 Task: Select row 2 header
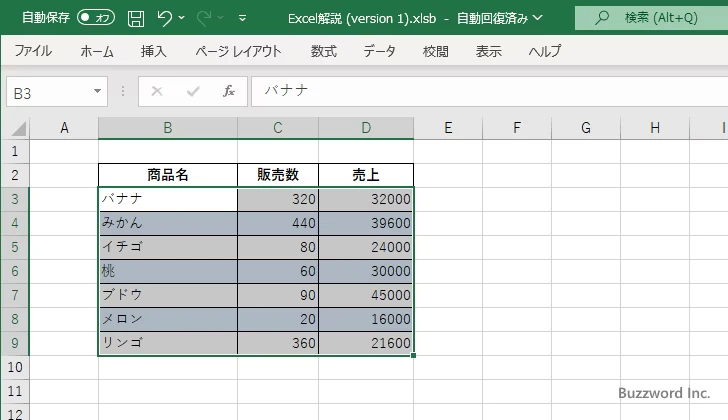pyautogui.click(x=15, y=175)
